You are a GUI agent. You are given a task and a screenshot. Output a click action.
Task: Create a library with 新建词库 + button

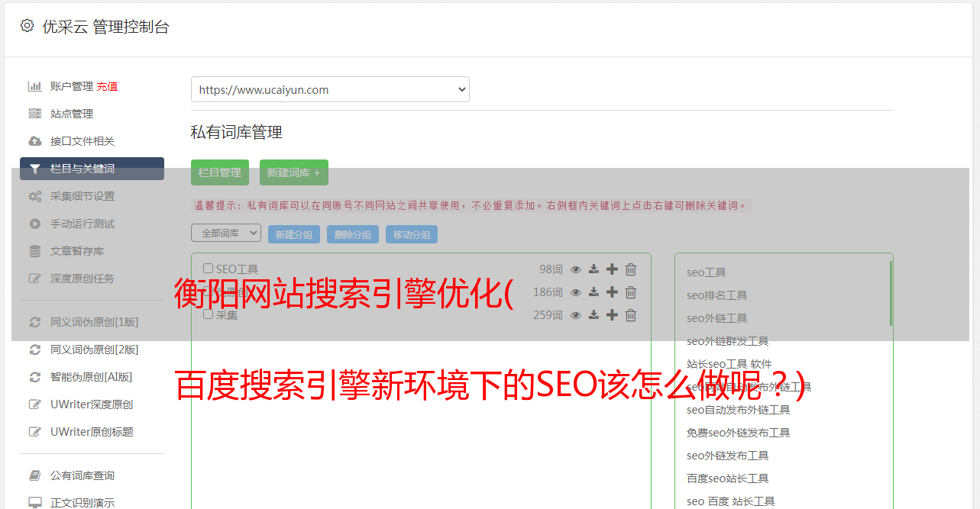(x=294, y=172)
